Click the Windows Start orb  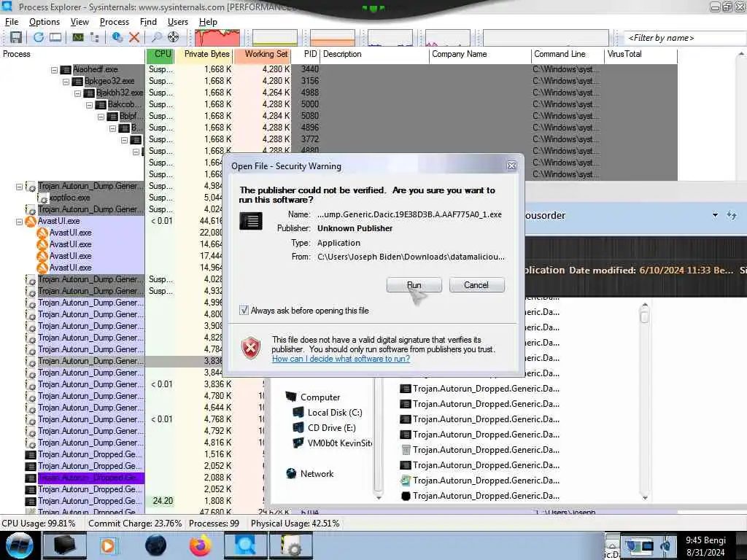click(x=20, y=545)
